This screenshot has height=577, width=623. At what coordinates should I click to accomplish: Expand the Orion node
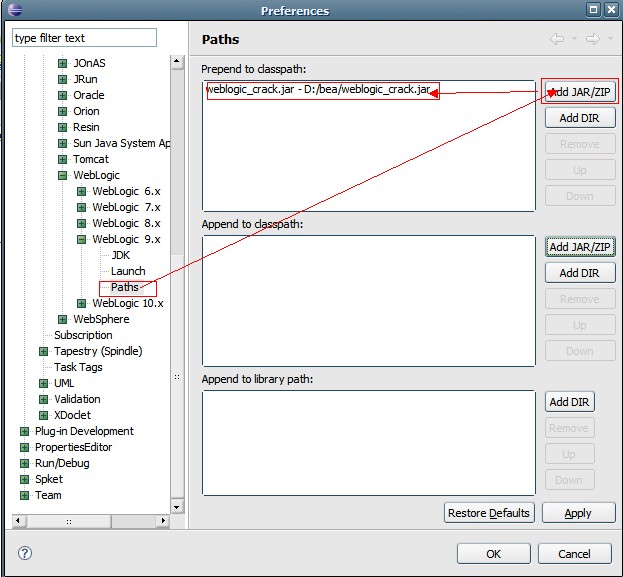coord(62,111)
